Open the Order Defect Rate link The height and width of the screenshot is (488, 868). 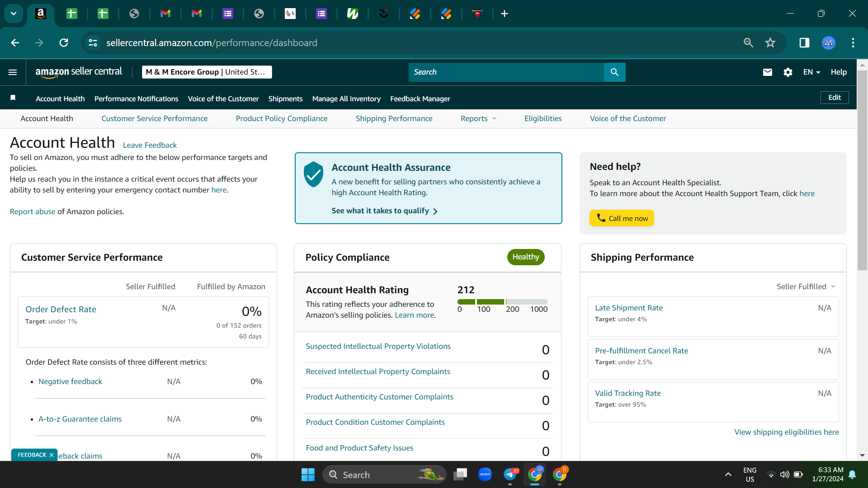pos(61,310)
